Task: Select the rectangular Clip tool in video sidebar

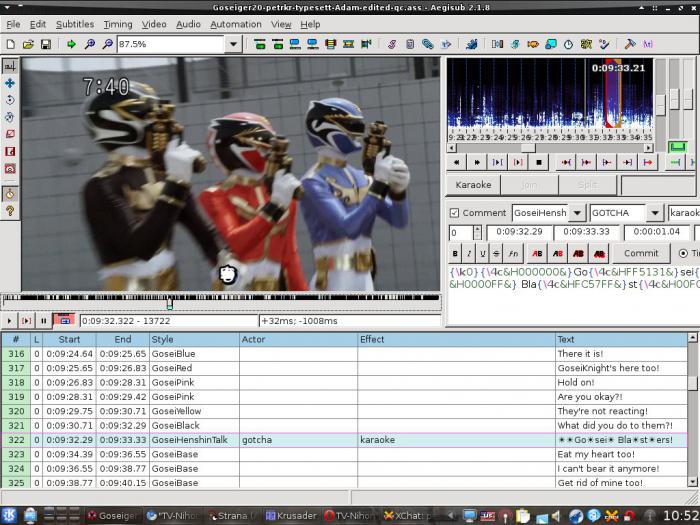Action: point(10,151)
